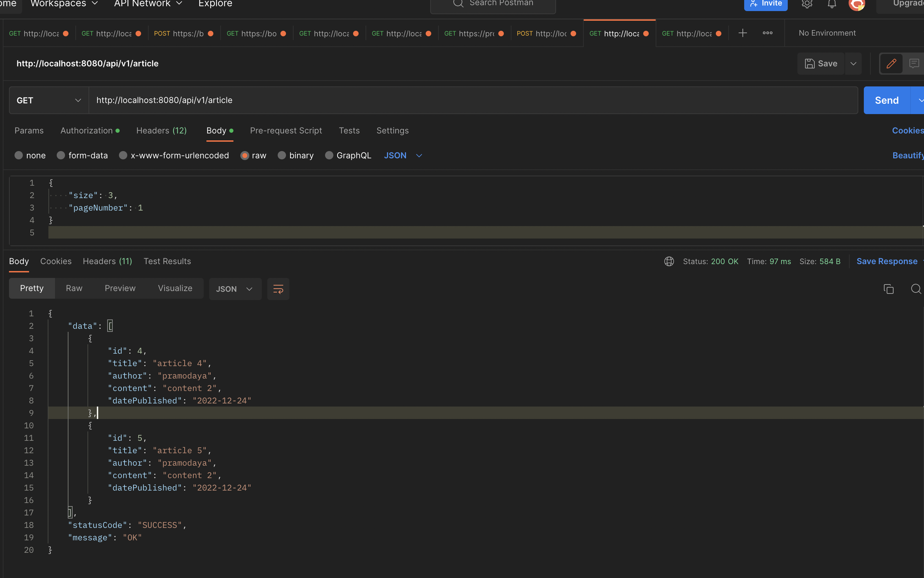Click the Send button
The width and height of the screenshot is (924, 578).
(x=887, y=100)
